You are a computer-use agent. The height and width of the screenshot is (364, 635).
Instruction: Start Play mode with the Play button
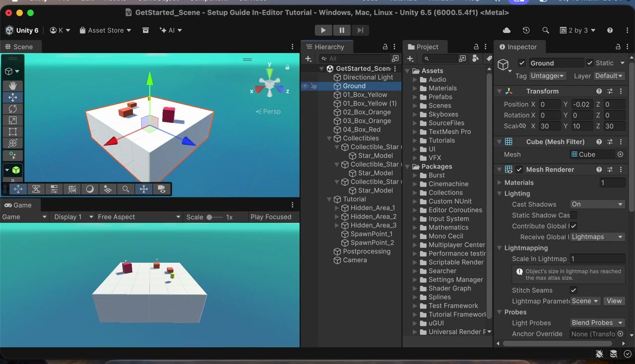[323, 30]
